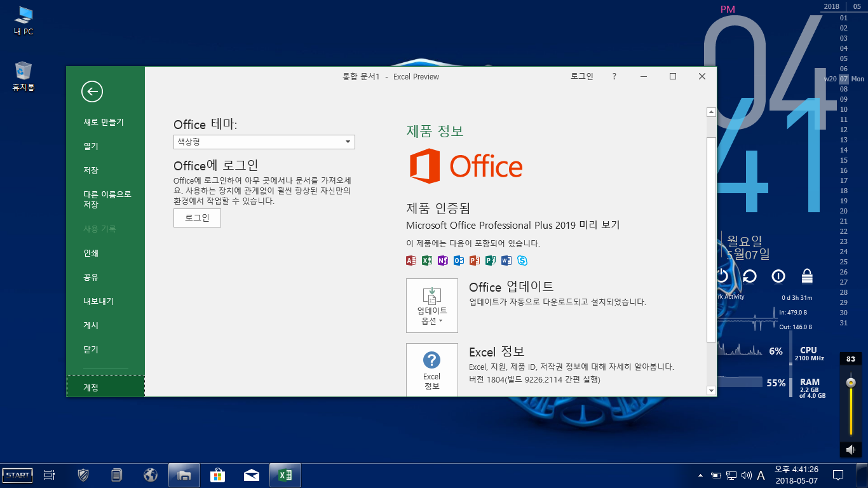Open the help question mark in title bar
This screenshot has width=868, height=488.
pos(614,76)
